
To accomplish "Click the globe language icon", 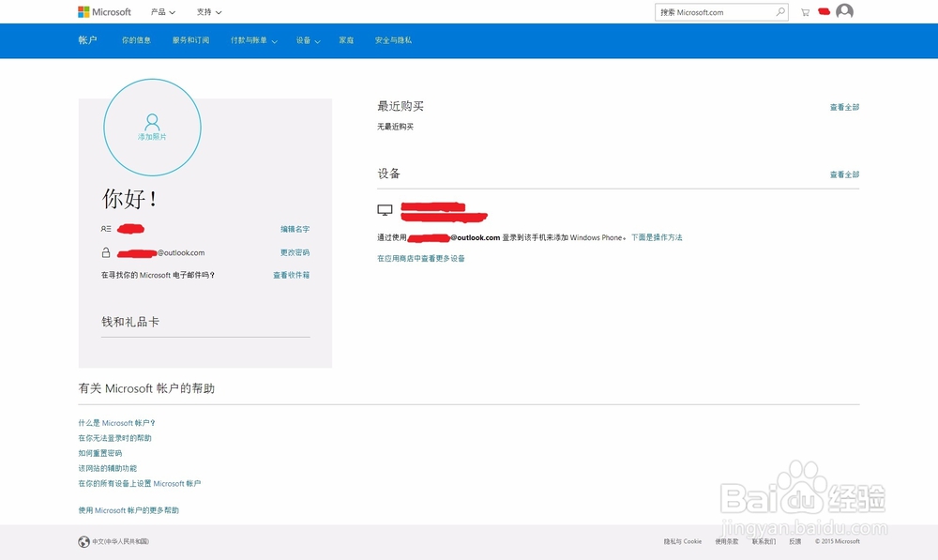I will 83,541.
